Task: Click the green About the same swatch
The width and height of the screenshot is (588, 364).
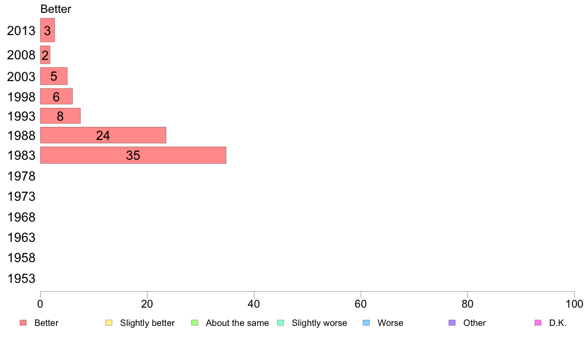Action: point(195,323)
